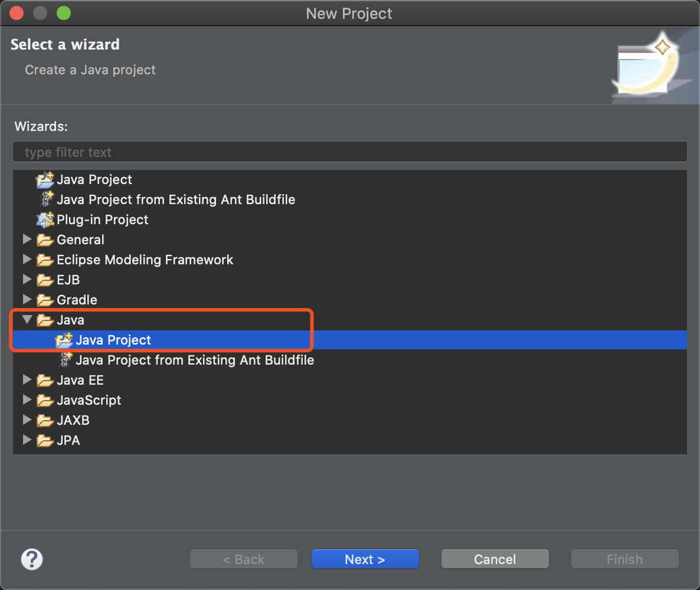The height and width of the screenshot is (590, 700).
Task: Click the Java EE folder icon
Action: [x=45, y=381]
